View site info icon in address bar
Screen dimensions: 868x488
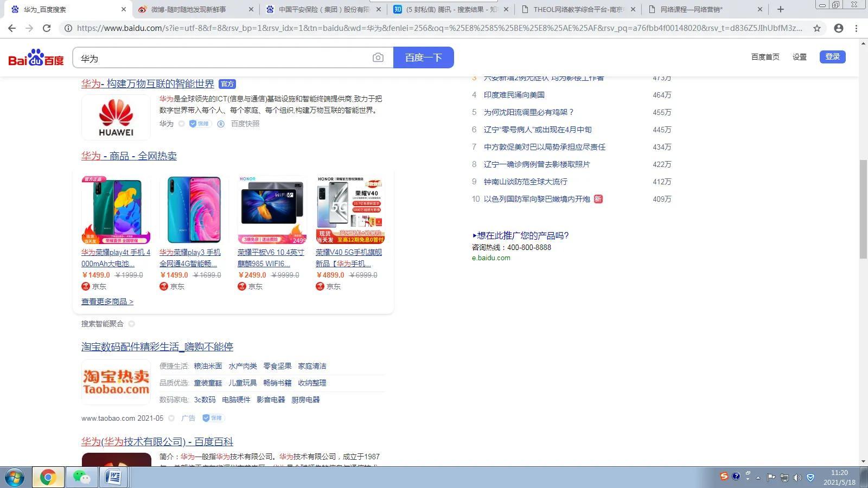pos(68,28)
